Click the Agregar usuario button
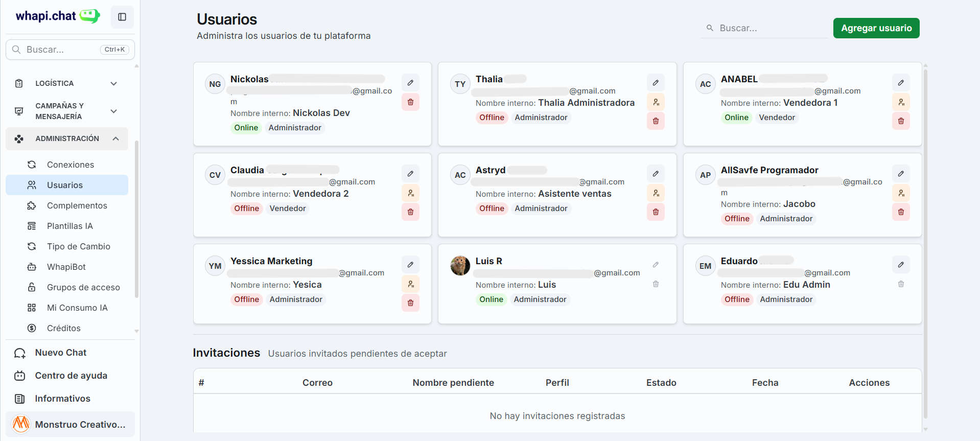Image resolution: width=980 pixels, height=441 pixels. (876, 28)
